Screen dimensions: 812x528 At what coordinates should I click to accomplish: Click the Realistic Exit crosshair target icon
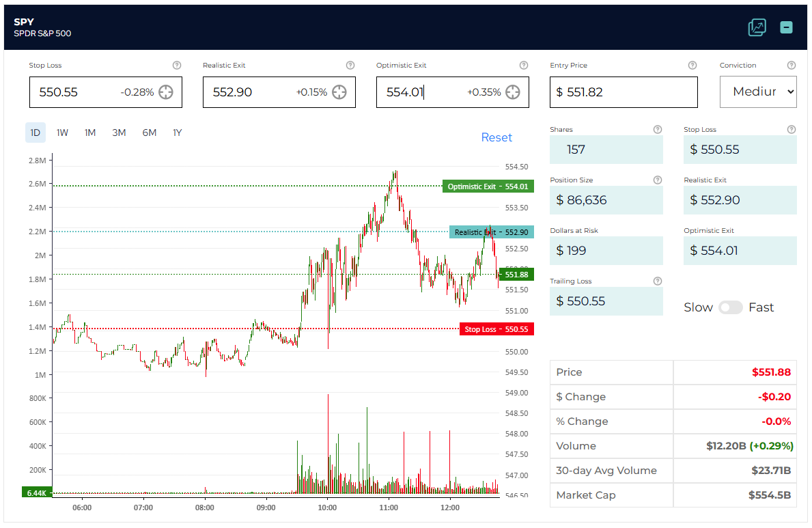(339, 92)
